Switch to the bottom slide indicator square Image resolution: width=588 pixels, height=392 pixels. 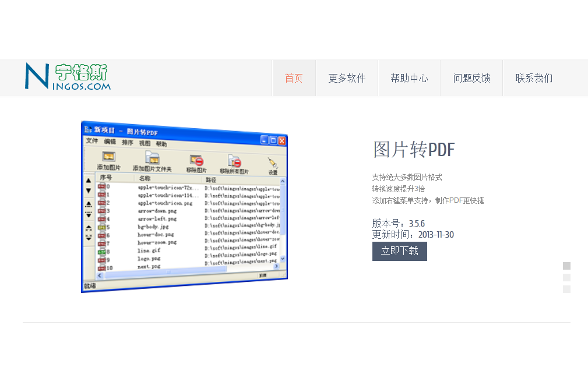(x=566, y=289)
